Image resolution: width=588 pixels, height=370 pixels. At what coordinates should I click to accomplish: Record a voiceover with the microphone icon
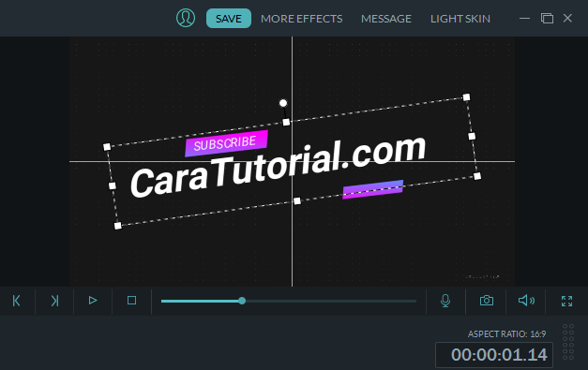445,301
